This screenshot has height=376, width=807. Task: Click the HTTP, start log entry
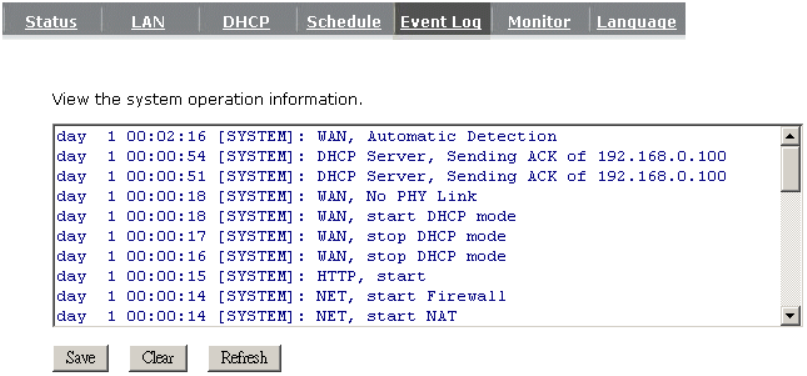point(241,276)
